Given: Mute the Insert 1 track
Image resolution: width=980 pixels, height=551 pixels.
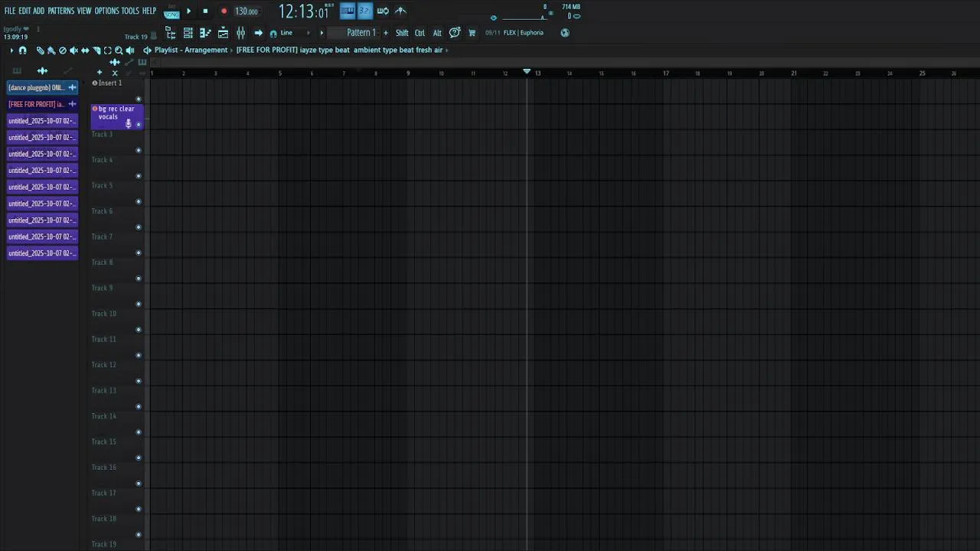Looking at the screenshot, I should (x=139, y=99).
